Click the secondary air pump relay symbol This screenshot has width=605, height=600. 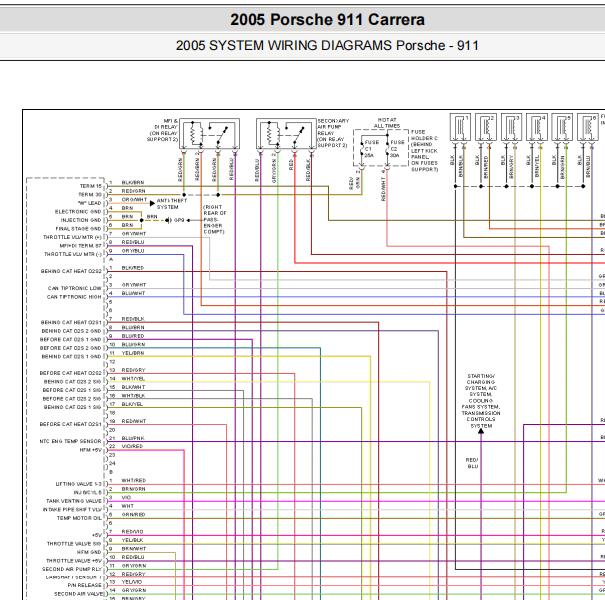pos(286,134)
